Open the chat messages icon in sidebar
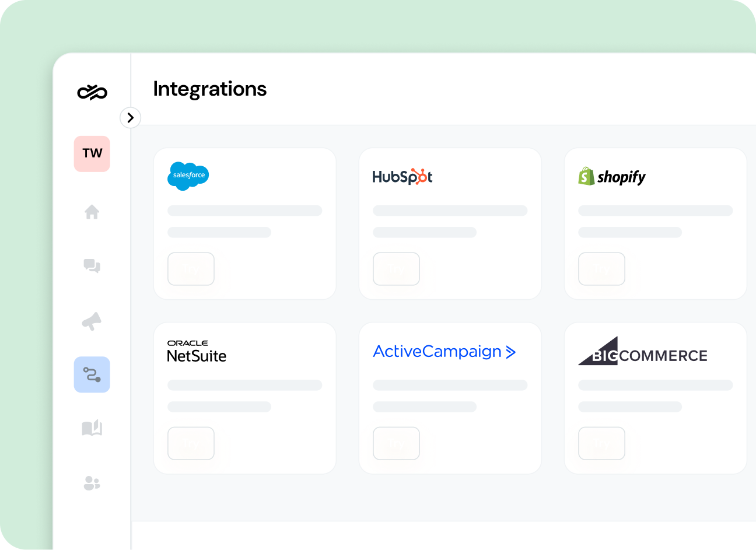 coord(92,266)
